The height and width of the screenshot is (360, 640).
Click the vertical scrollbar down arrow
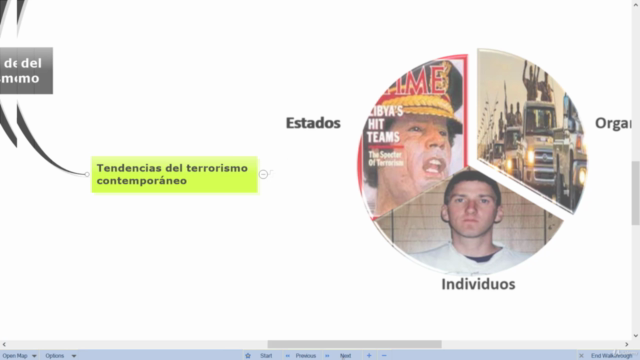click(x=636, y=336)
